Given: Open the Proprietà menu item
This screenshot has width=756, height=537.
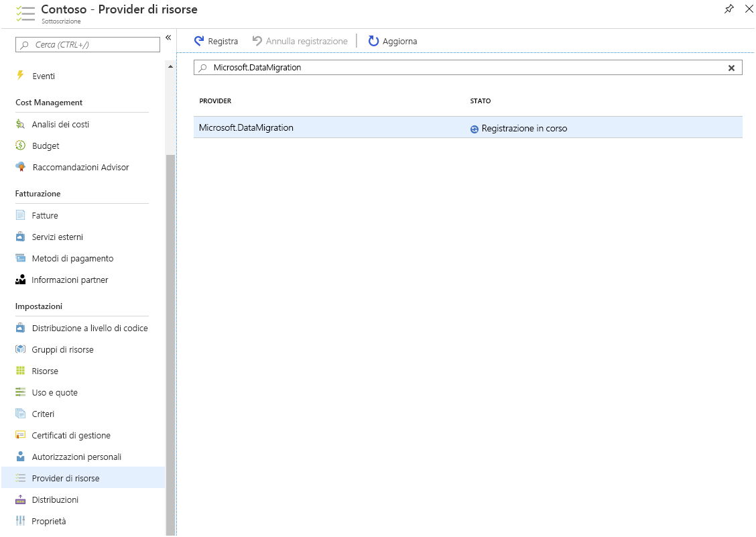Looking at the screenshot, I should [49, 521].
